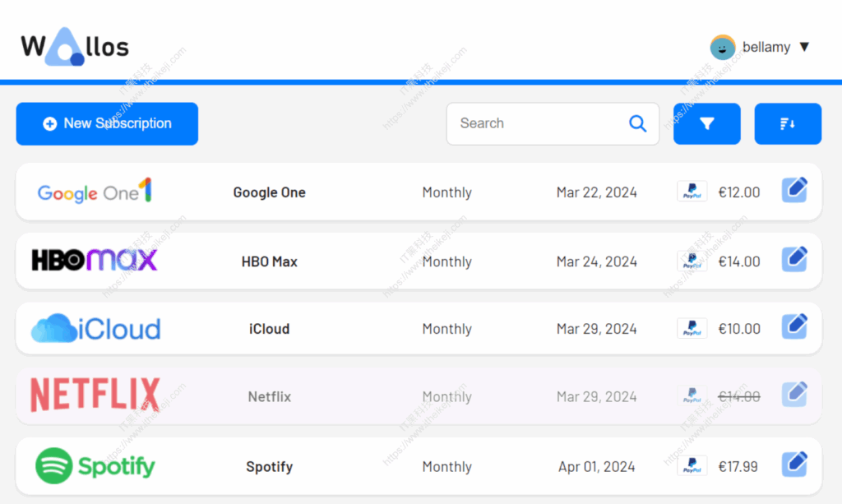The width and height of the screenshot is (842, 504).
Task: Click the PayPal icon on Spotify row
Action: tap(692, 466)
